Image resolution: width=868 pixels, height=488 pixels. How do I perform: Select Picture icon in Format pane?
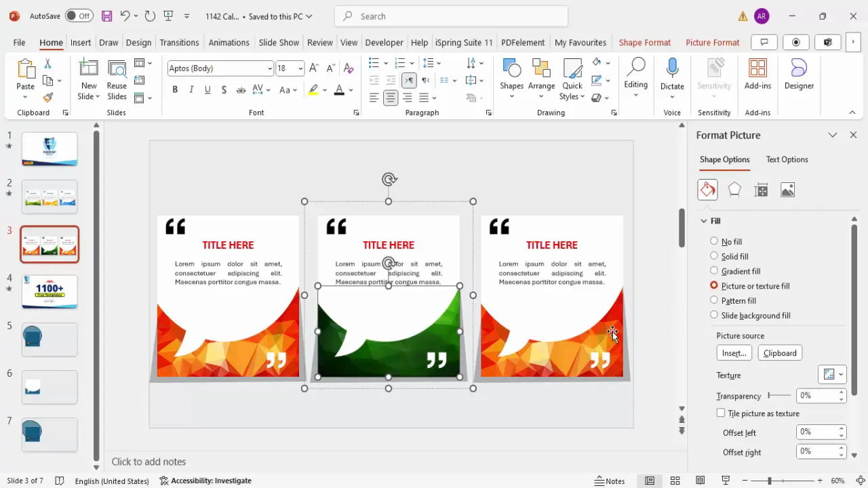coord(787,190)
